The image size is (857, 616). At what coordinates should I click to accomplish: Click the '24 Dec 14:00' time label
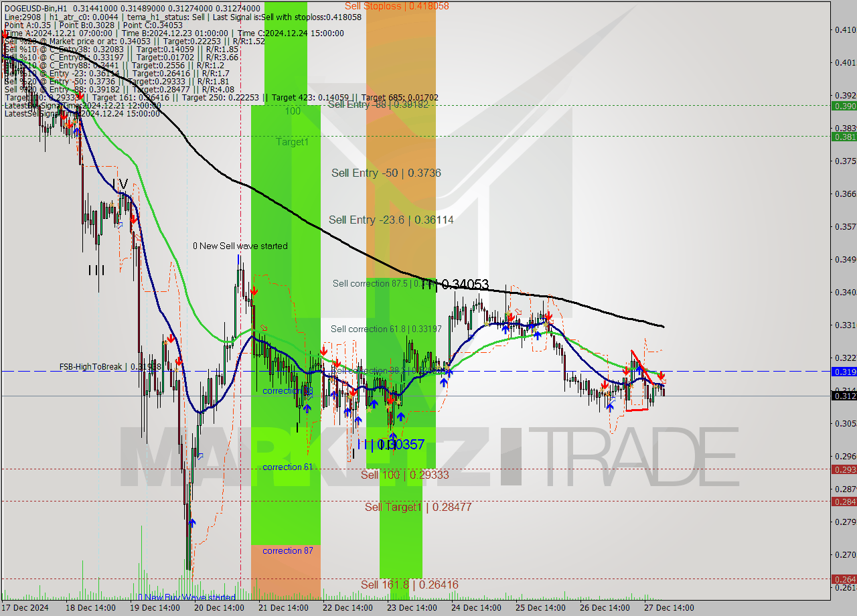(x=476, y=608)
